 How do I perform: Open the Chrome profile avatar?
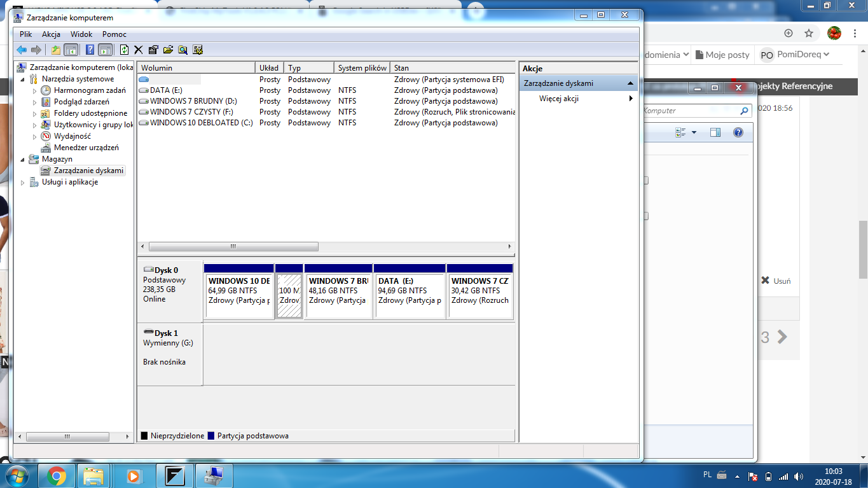(834, 33)
